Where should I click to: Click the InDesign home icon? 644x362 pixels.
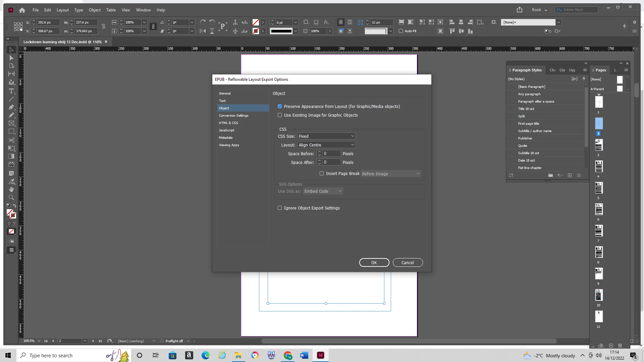(x=22, y=10)
